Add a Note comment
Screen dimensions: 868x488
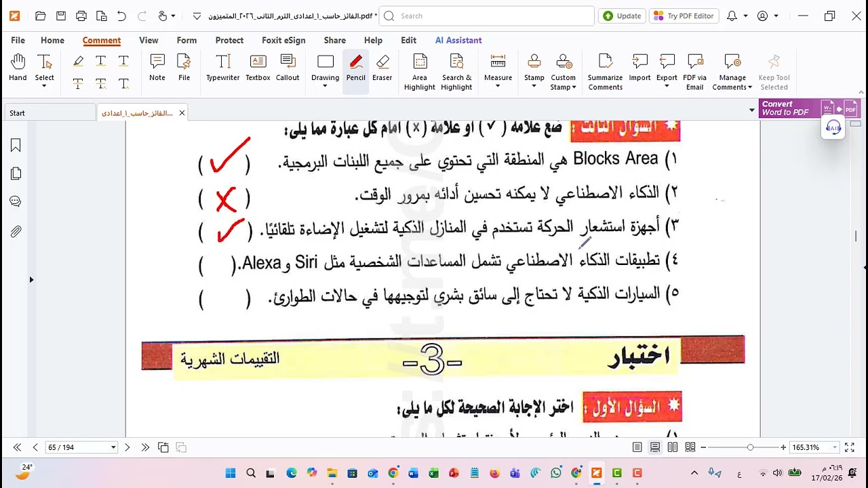pyautogui.click(x=157, y=68)
